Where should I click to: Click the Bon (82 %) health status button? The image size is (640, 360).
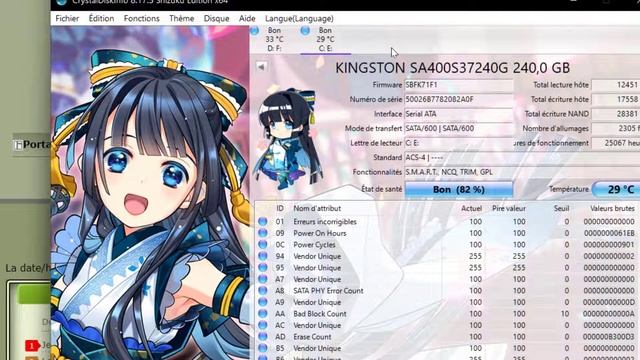pos(459,189)
